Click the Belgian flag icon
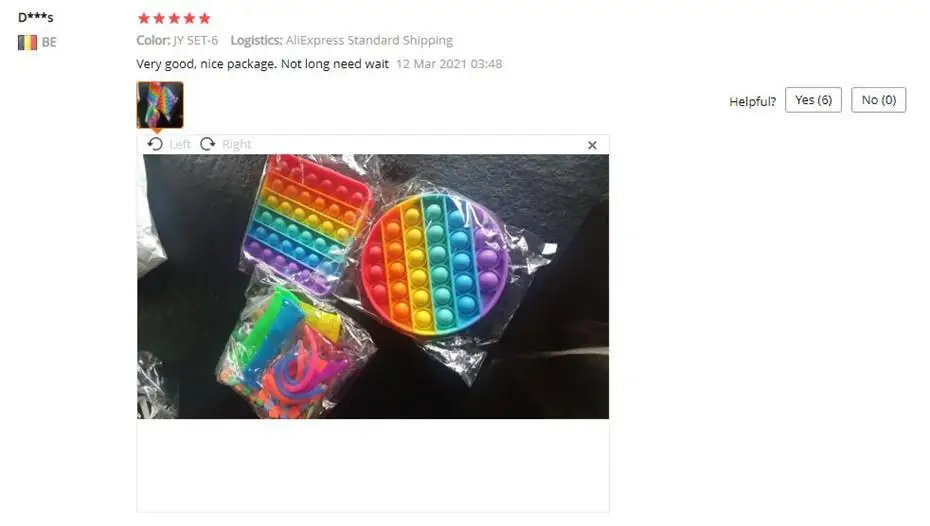Screen dimensions: 930x526 (x=27, y=42)
